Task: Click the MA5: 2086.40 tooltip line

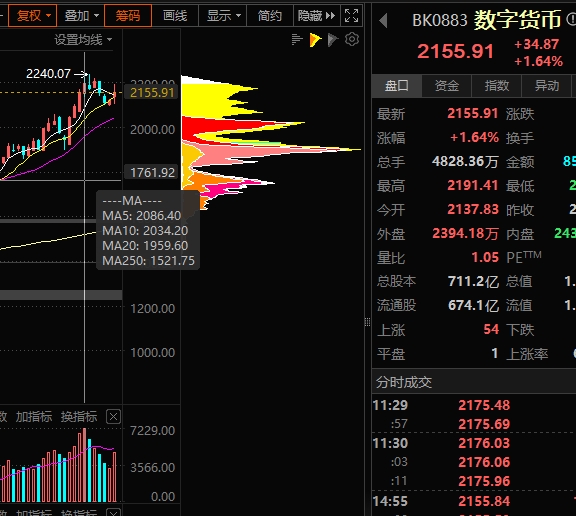Action: 142,216
